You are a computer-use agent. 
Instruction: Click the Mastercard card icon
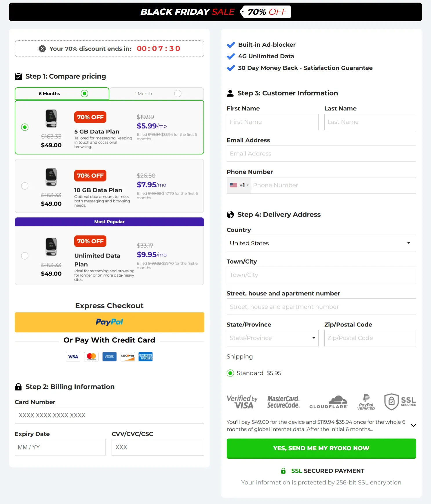pyautogui.click(x=91, y=357)
